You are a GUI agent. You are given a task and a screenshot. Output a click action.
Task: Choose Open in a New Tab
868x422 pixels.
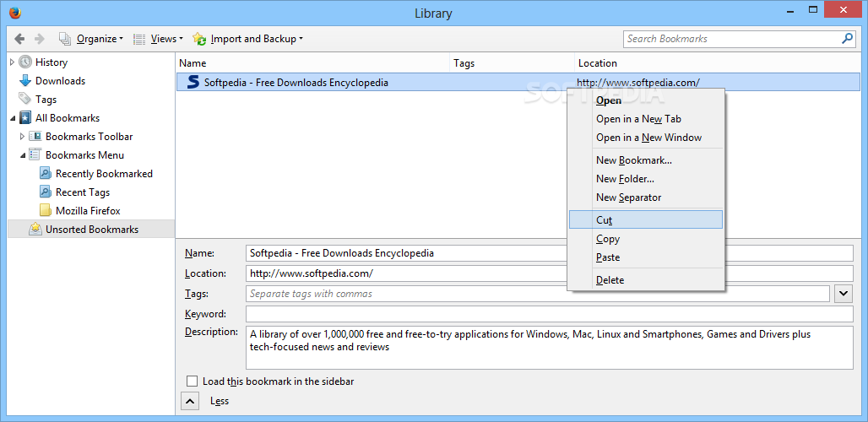tap(645, 119)
